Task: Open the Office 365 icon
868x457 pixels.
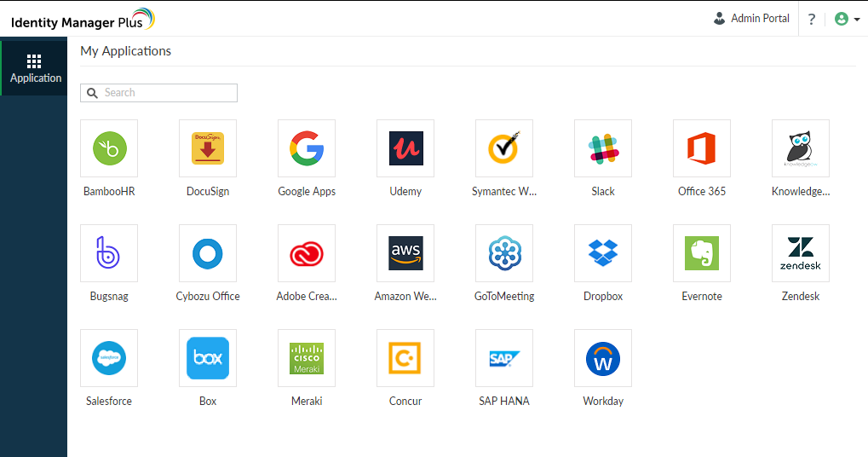Action: pyautogui.click(x=702, y=148)
